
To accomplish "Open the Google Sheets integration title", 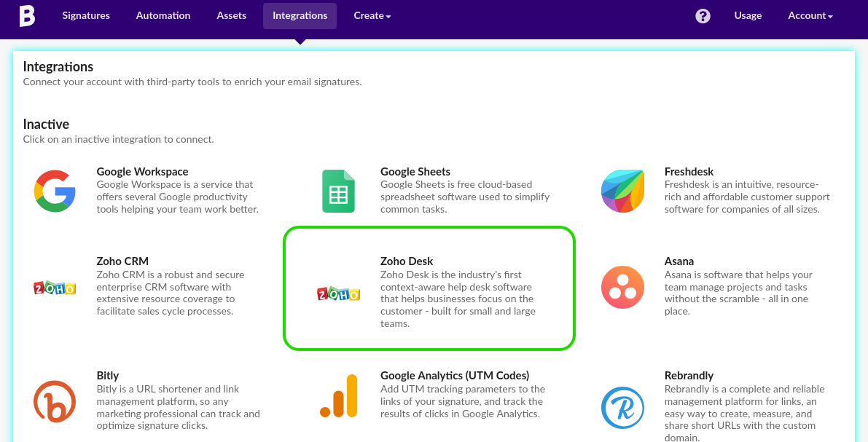I will (415, 172).
